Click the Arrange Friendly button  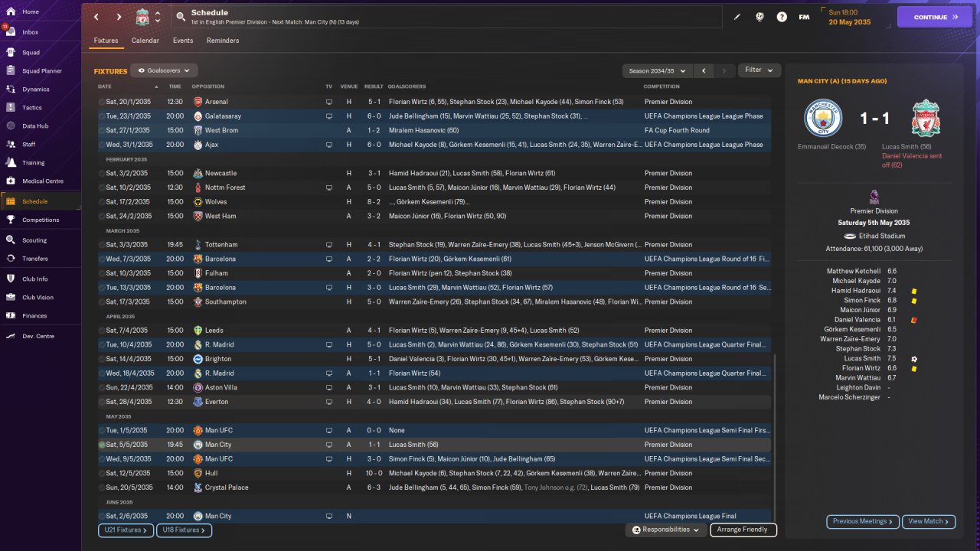pos(743,530)
